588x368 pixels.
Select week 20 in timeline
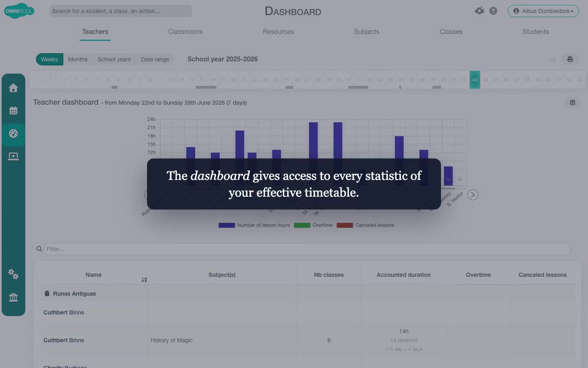(x=234, y=80)
